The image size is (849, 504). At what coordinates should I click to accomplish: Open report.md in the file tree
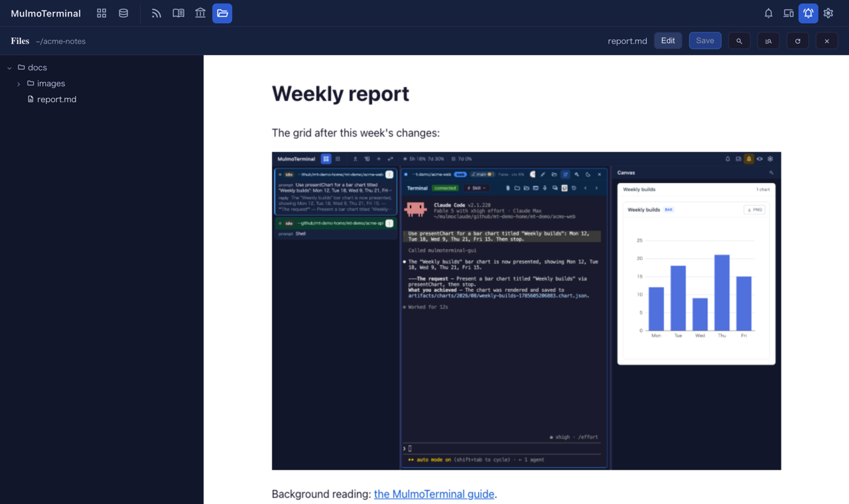click(x=56, y=99)
